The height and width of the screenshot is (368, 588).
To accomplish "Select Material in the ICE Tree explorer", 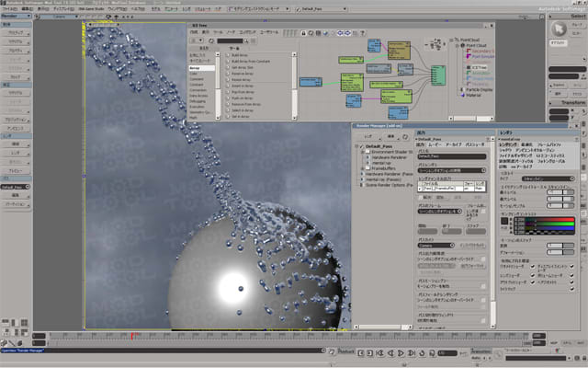I will [470, 96].
